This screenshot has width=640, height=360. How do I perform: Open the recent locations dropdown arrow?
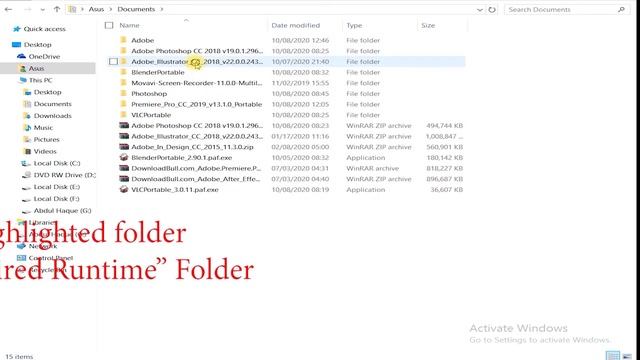(43, 9)
